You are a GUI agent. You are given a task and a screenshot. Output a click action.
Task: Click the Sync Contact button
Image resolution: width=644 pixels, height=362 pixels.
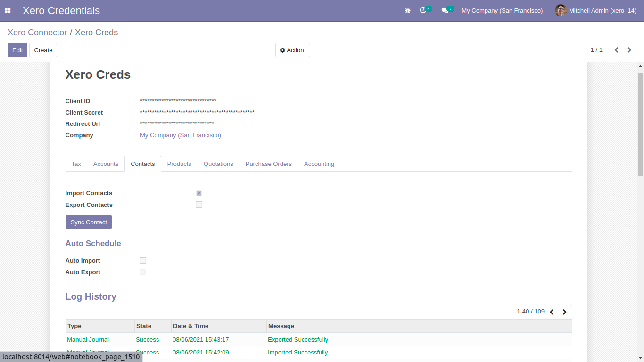pyautogui.click(x=89, y=222)
